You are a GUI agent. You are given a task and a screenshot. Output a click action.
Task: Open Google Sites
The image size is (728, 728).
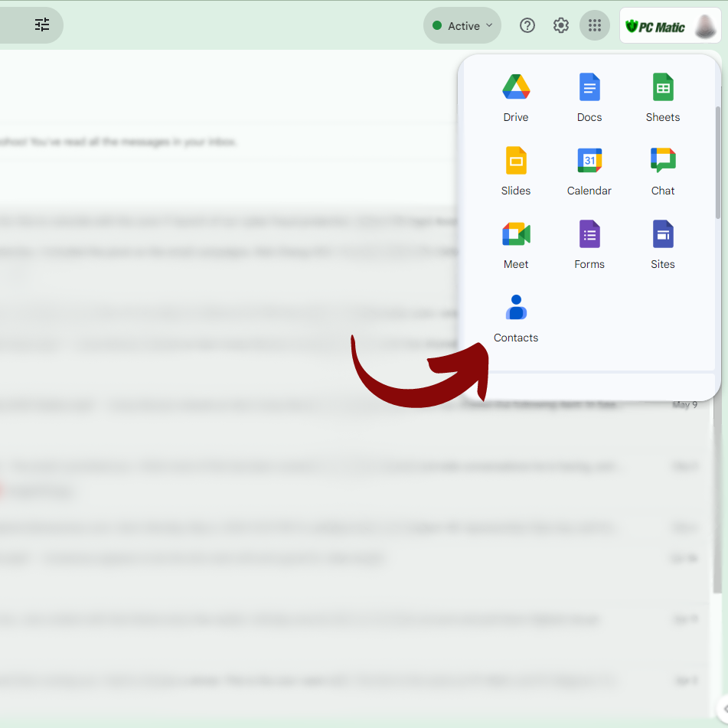663,244
